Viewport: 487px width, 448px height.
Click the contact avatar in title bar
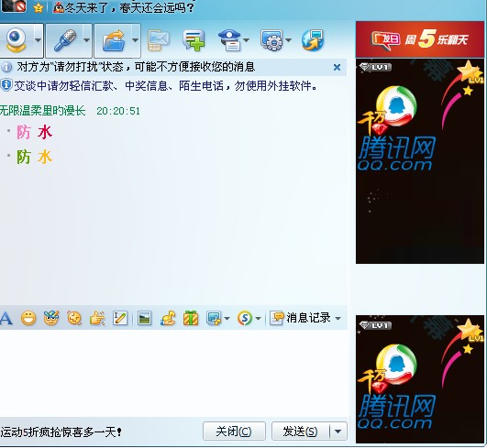tap(14, 6)
